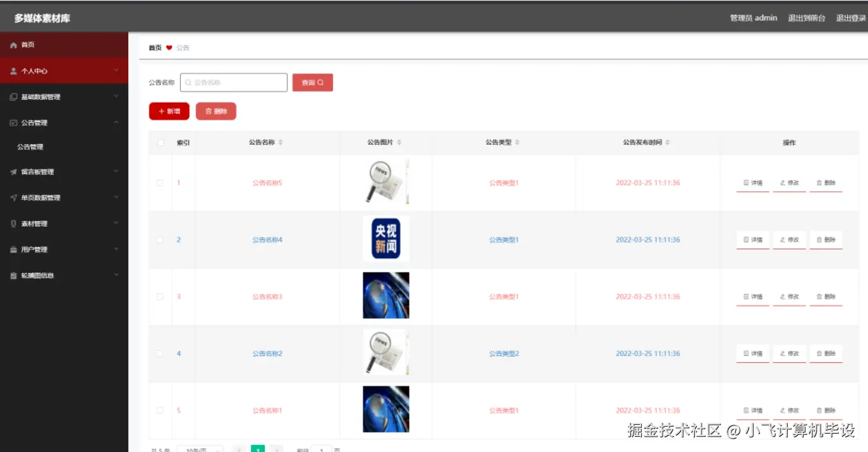The height and width of the screenshot is (452, 868).
Task: Click the icon beside 公告管理 parent menu
Action: click(x=13, y=123)
